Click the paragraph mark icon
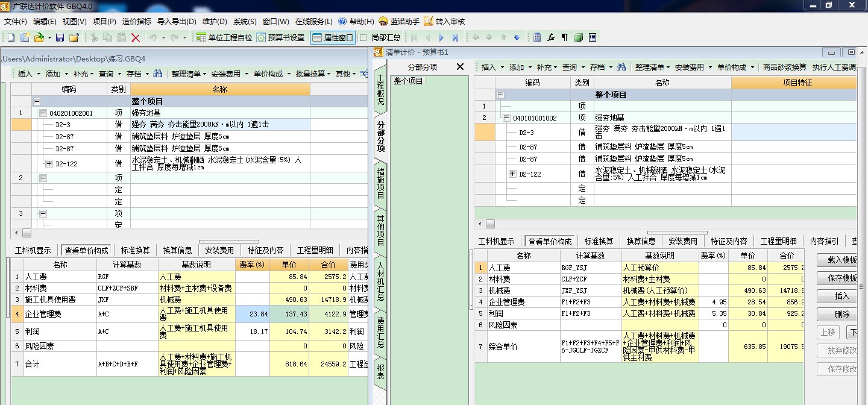This screenshot has height=405, width=868. coord(565,37)
